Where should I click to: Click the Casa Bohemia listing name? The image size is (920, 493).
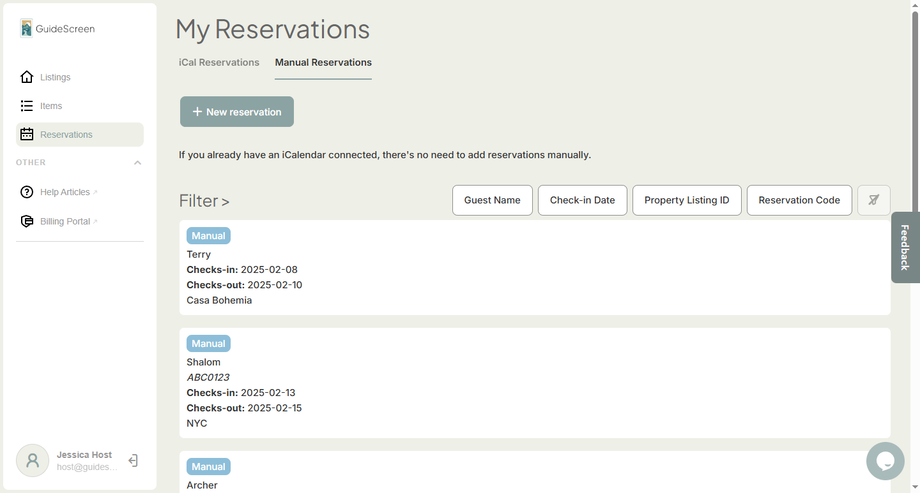pos(219,300)
